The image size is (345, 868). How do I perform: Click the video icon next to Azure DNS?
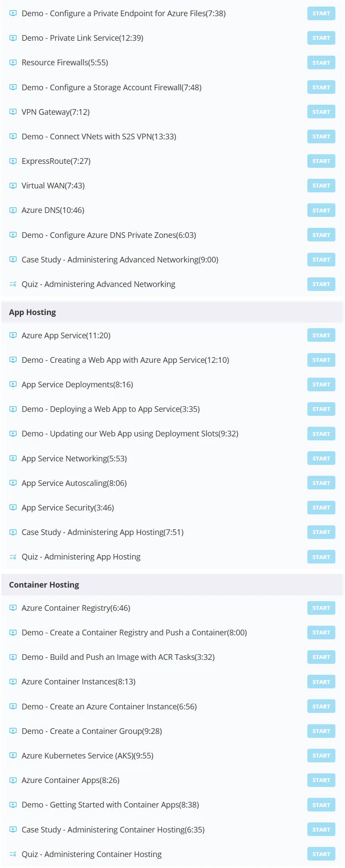(x=13, y=210)
